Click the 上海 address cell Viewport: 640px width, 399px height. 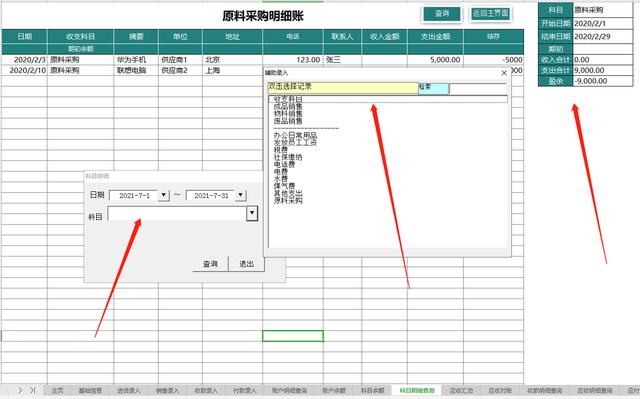(232, 70)
